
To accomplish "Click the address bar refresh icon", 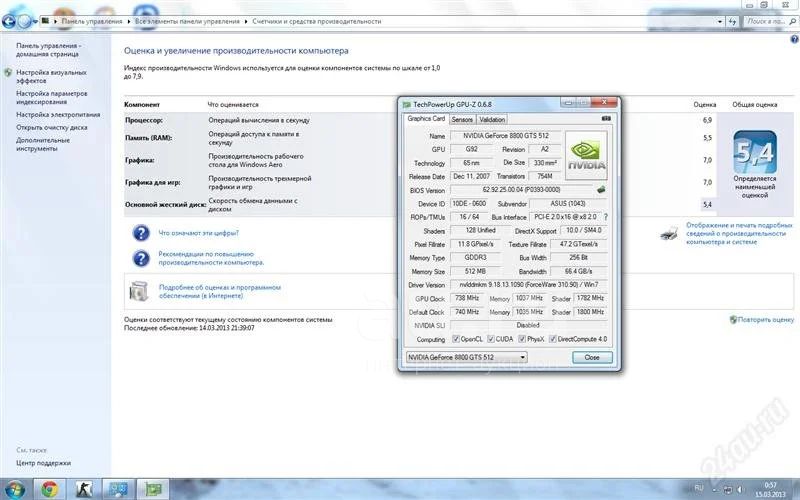I will click(x=733, y=21).
